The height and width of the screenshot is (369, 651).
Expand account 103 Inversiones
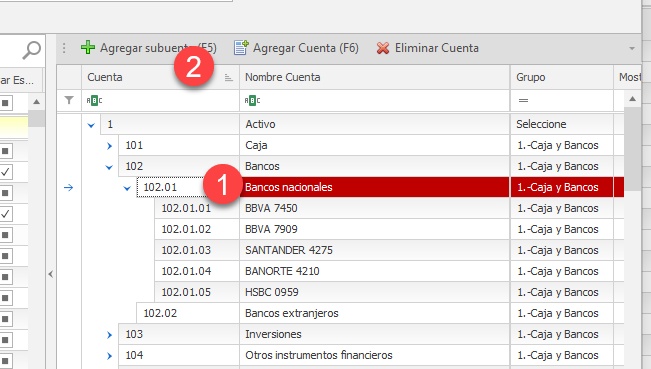(x=109, y=335)
